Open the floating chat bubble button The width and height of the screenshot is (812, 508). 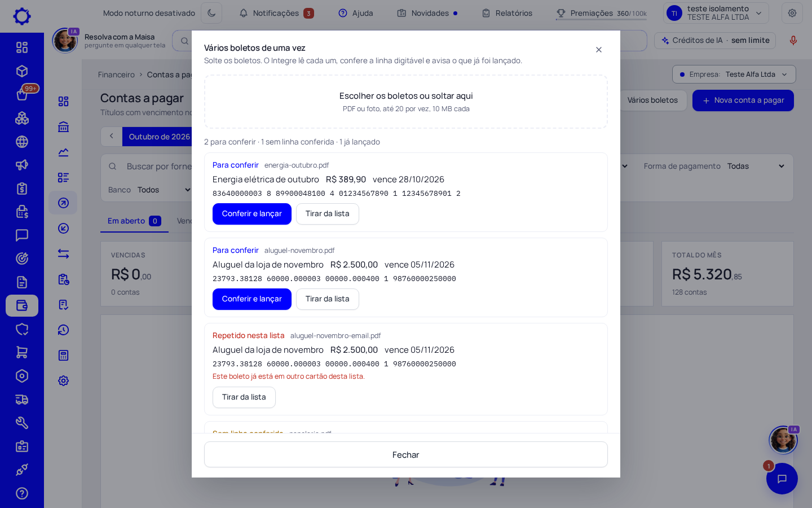pos(782,479)
